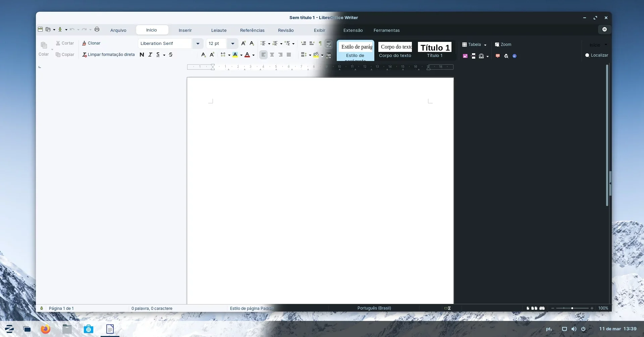The image size is (644, 337).
Task: Click the character spacing icon
Action: pyautogui.click(x=223, y=55)
